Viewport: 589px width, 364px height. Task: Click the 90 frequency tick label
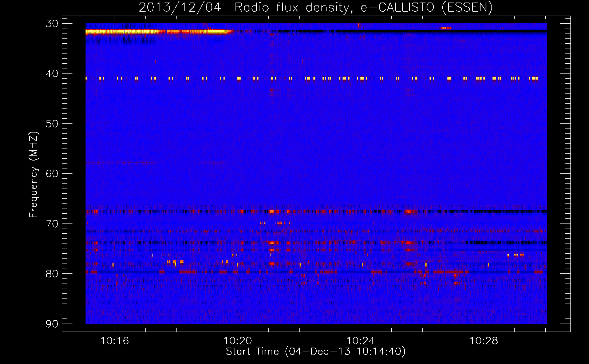pyautogui.click(x=52, y=324)
